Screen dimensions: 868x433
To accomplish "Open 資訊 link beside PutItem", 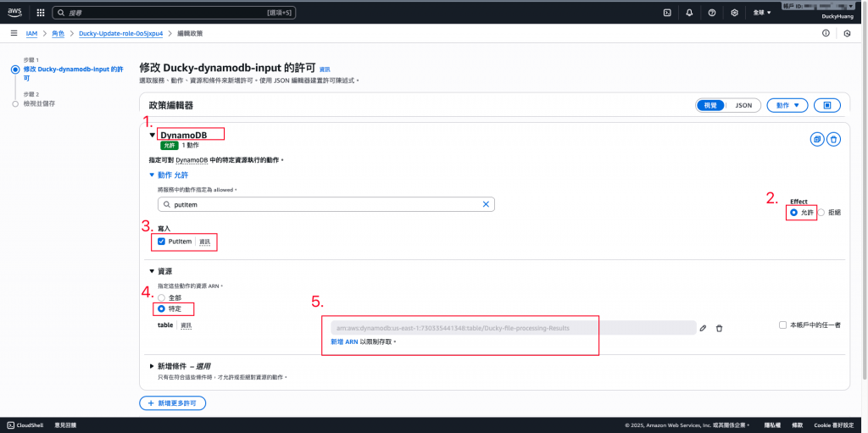I will 205,242.
